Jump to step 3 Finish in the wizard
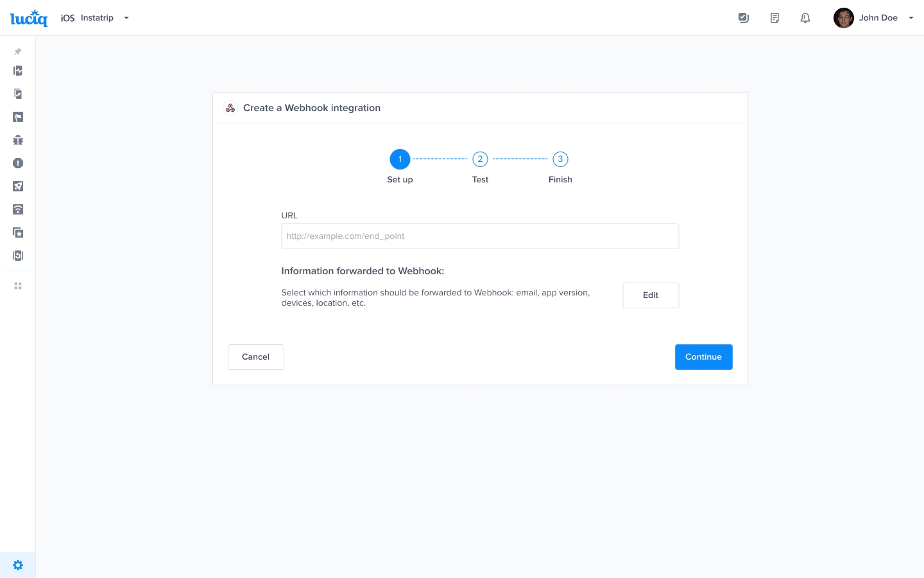This screenshot has width=924, height=578. pos(560,159)
